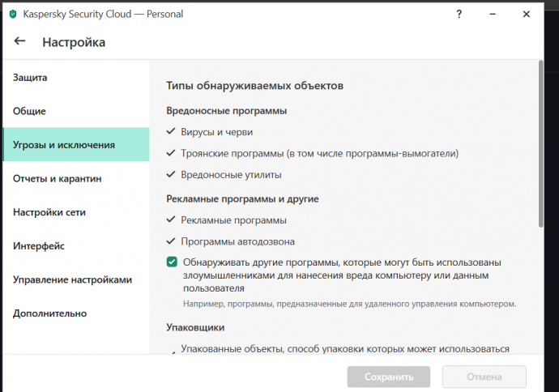This screenshot has height=392, width=559.
Task: Click the checkmark beside Вирусы и черви
Action: pos(171,131)
